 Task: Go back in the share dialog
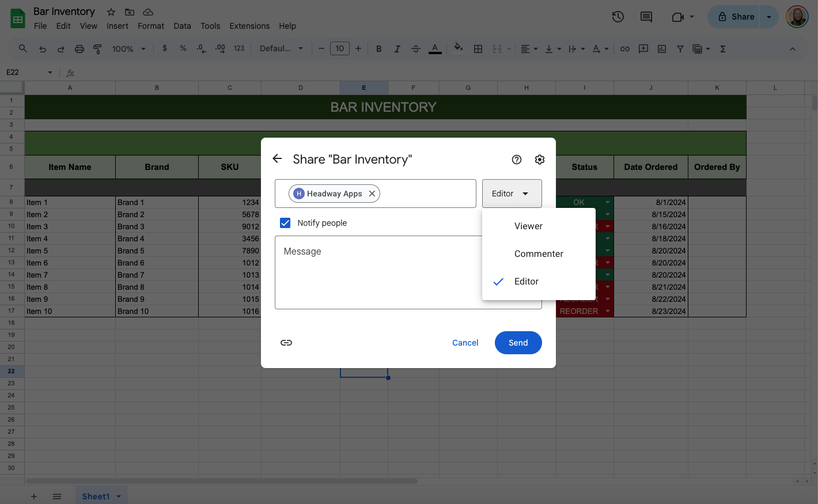tap(277, 158)
